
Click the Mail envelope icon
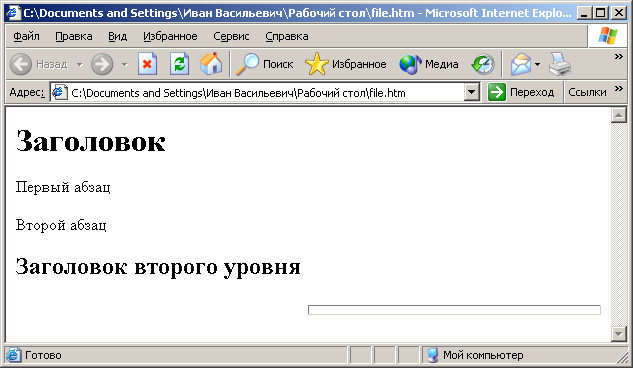[x=521, y=64]
